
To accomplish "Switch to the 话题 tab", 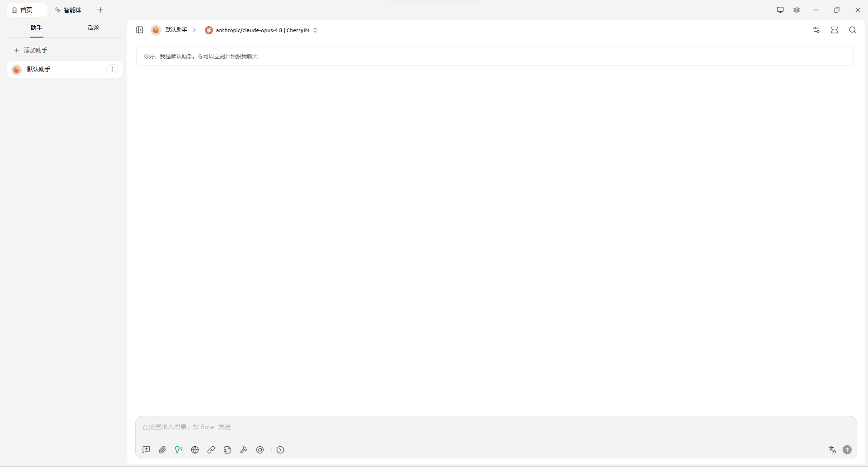I will [x=93, y=28].
